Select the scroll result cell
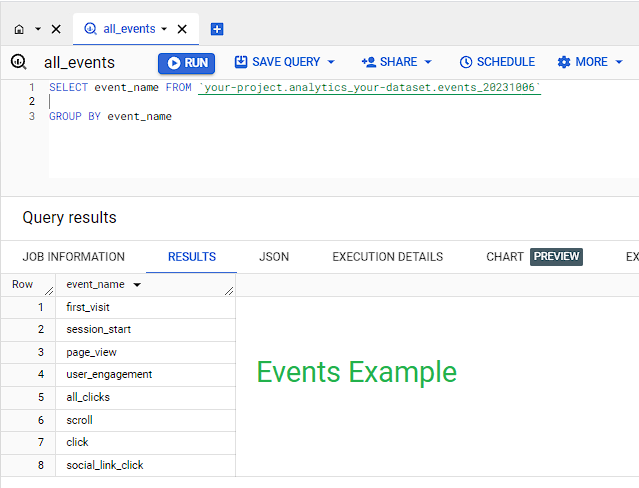The image size is (639, 488). tap(145, 420)
